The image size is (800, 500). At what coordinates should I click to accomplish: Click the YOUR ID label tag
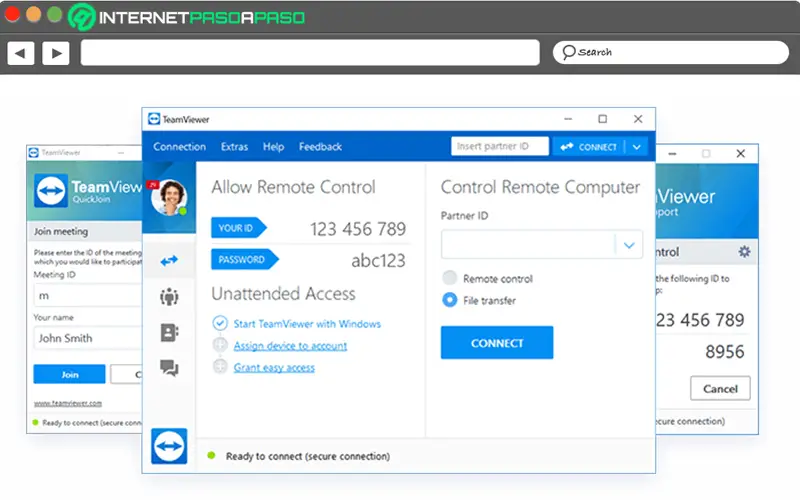238,228
